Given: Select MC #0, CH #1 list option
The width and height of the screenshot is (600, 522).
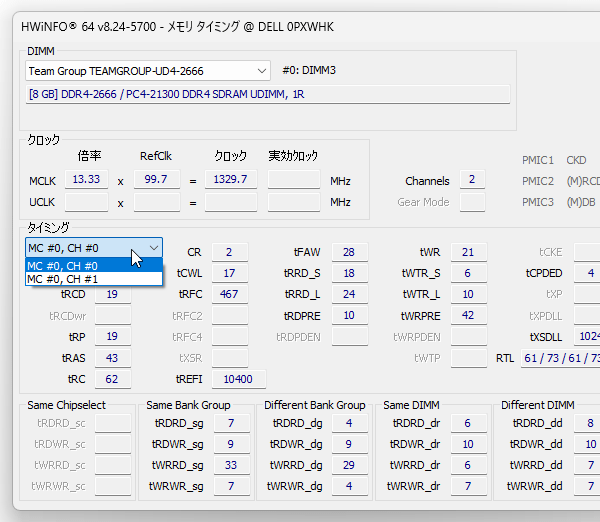Looking at the screenshot, I should pos(94,279).
